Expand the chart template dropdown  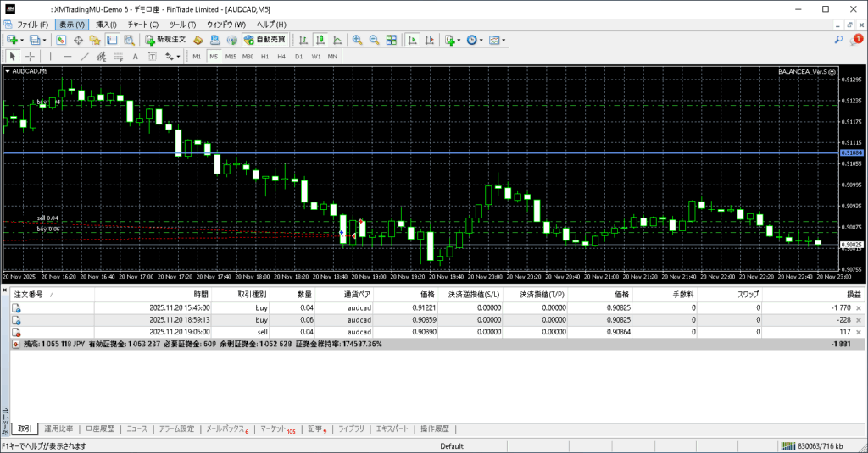(x=505, y=40)
